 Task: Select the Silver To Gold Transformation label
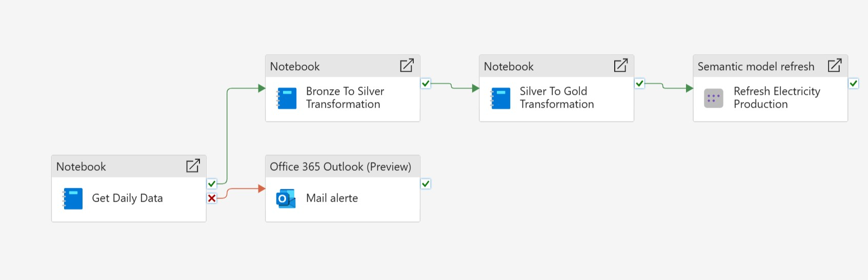coord(557,97)
